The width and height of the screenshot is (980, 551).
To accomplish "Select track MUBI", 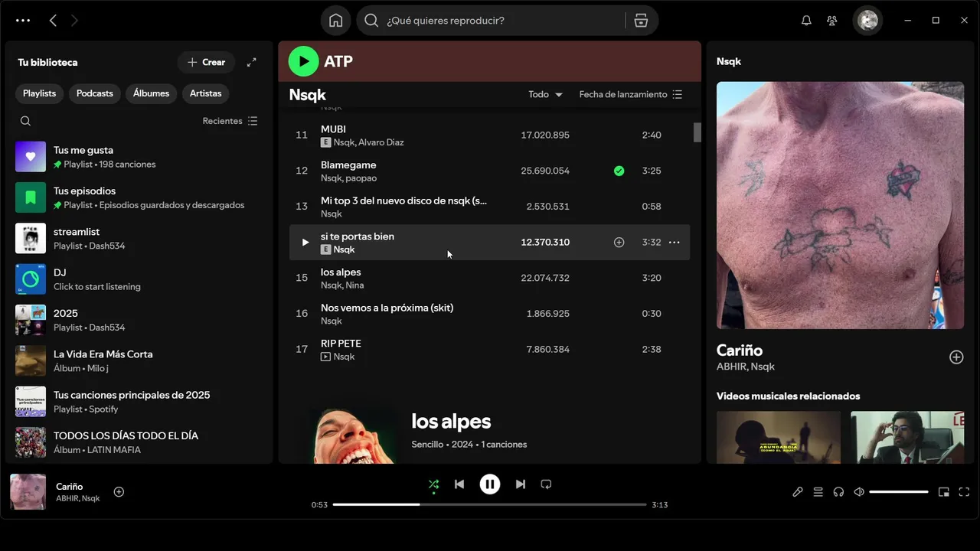I will coord(489,135).
